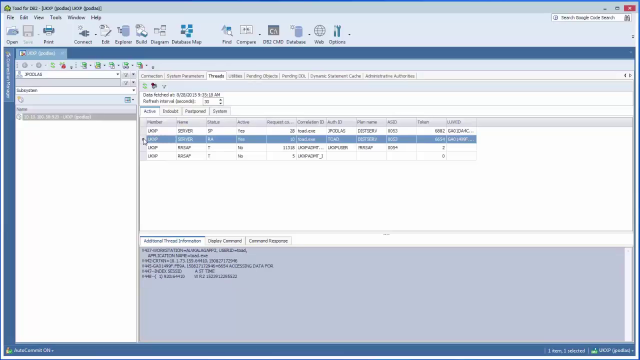This screenshot has width=640, height=360.
Task: Switch to the Utilities tab
Action: [235, 76]
